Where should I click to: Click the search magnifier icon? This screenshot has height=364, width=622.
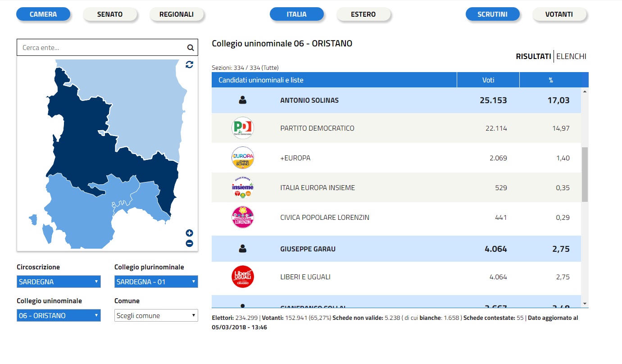[x=190, y=48]
